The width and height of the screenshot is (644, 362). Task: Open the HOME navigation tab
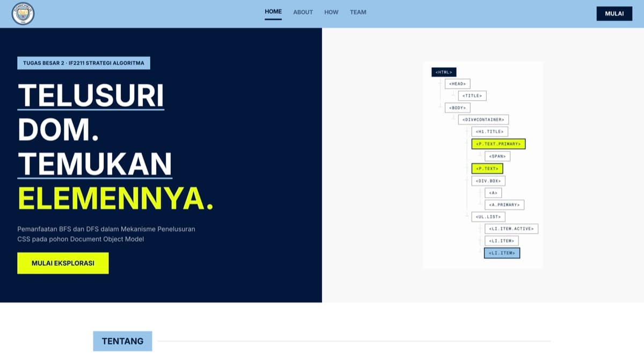point(273,12)
